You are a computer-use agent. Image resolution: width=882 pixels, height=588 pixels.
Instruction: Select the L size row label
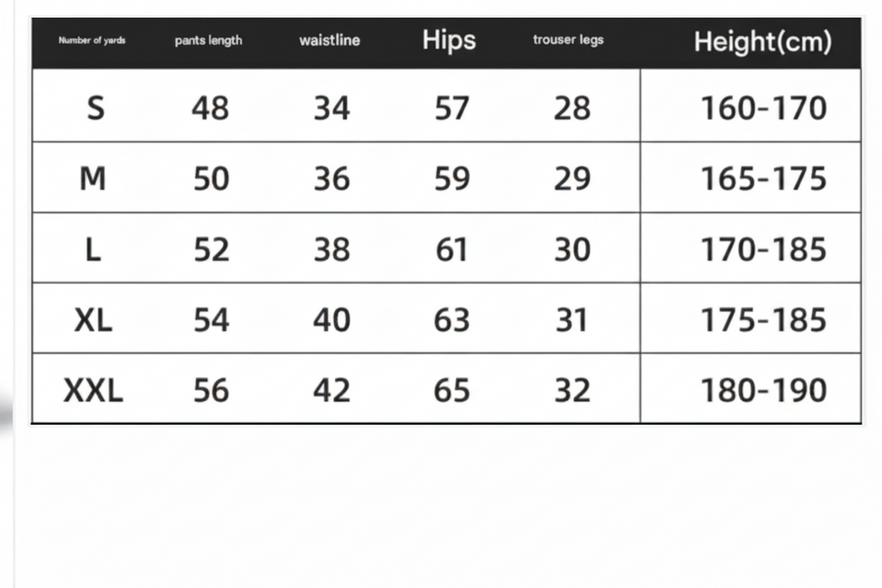tap(93, 250)
